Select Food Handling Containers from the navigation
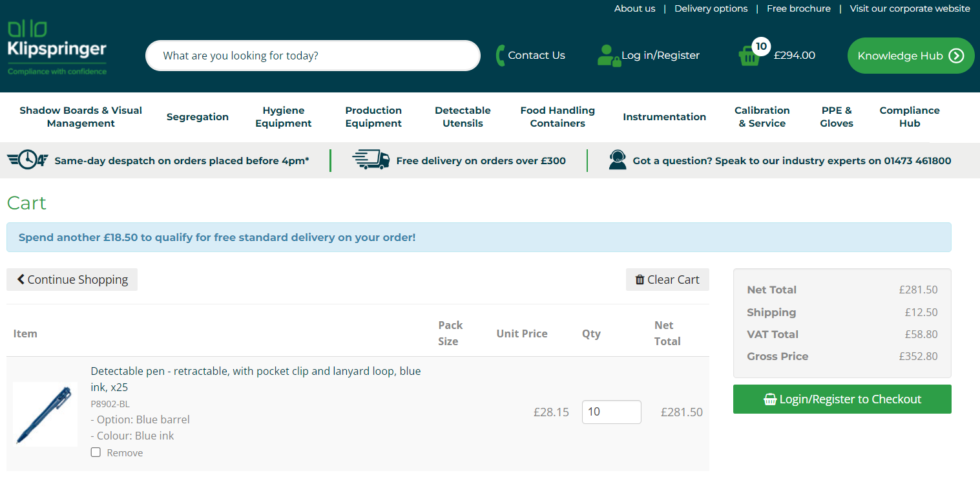Screen dimensions: 980x477 pyautogui.click(x=557, y=117)
